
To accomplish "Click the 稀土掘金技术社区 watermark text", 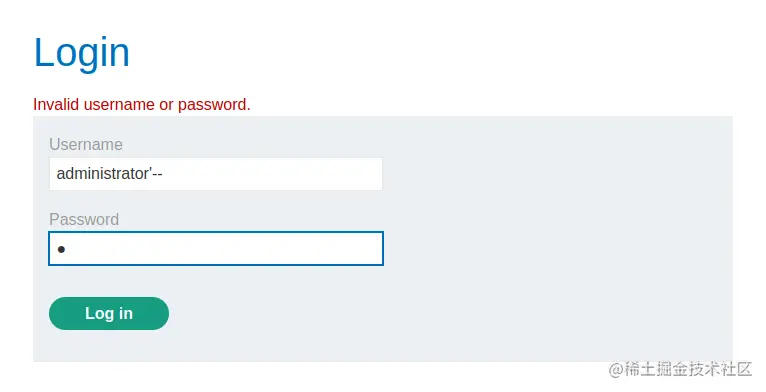I will point(688,369).
